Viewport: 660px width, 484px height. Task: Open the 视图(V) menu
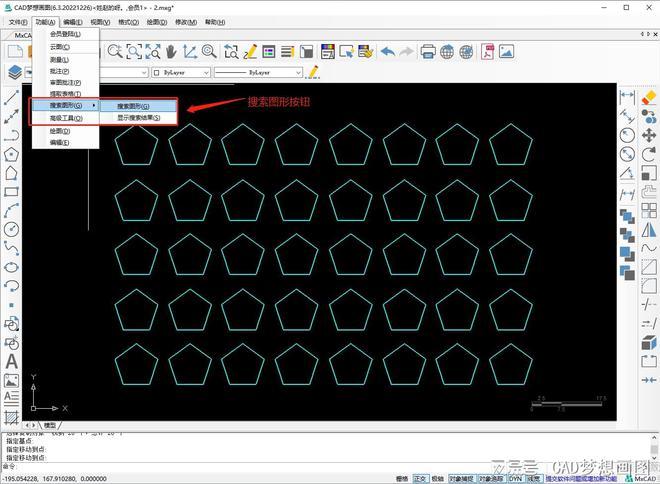pyautogui.click(x=100, y=22)
